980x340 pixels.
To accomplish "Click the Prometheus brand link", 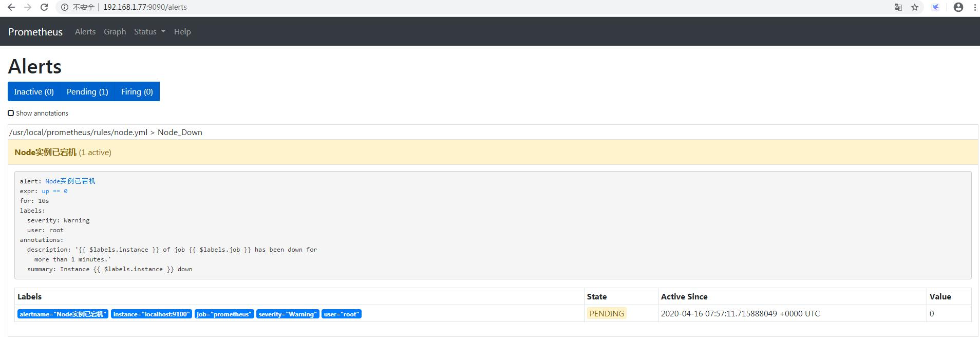I will click(x=35, y=31).
